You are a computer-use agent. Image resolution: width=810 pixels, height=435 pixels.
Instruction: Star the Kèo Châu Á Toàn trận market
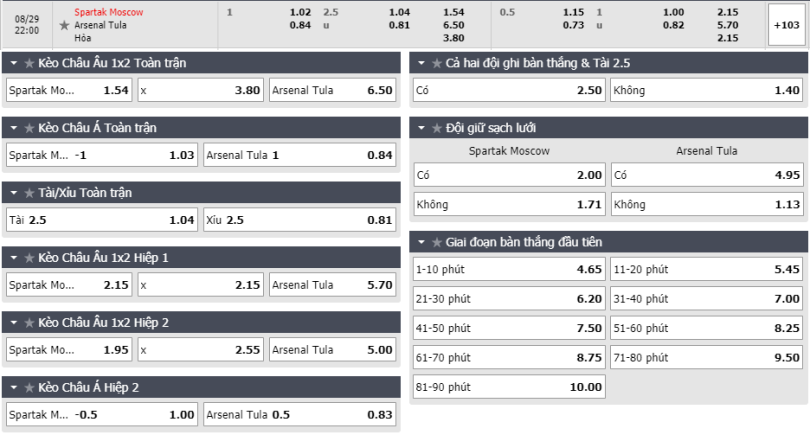29,128
